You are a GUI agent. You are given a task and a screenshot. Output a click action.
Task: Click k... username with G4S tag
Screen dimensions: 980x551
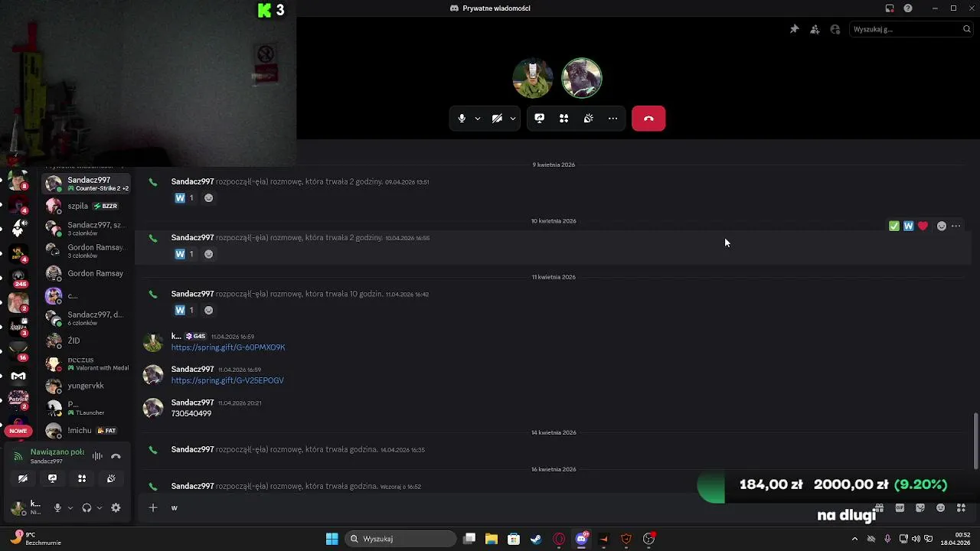coord(176,336)
